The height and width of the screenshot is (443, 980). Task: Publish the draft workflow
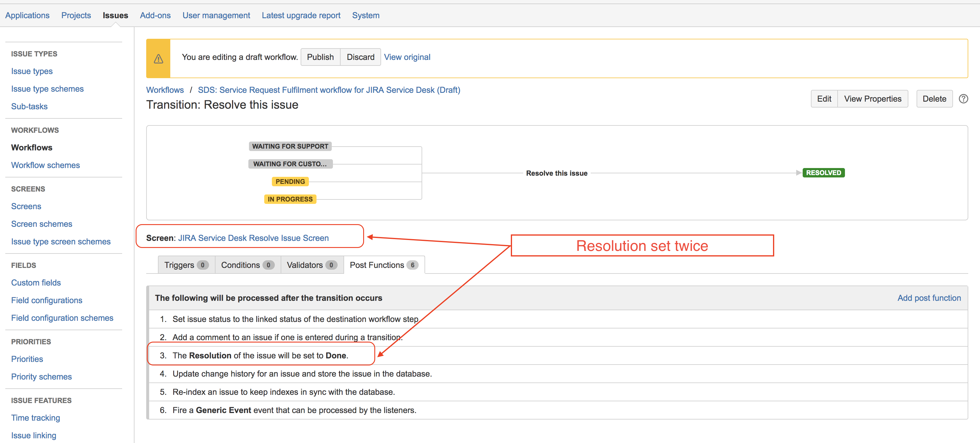tap(320, 57)
